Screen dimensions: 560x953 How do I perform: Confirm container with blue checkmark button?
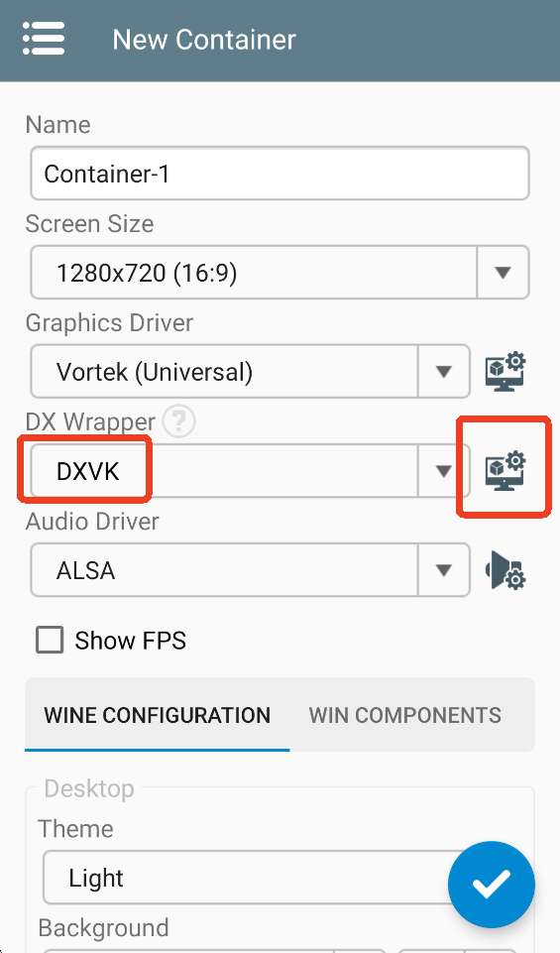click(492, 885)
